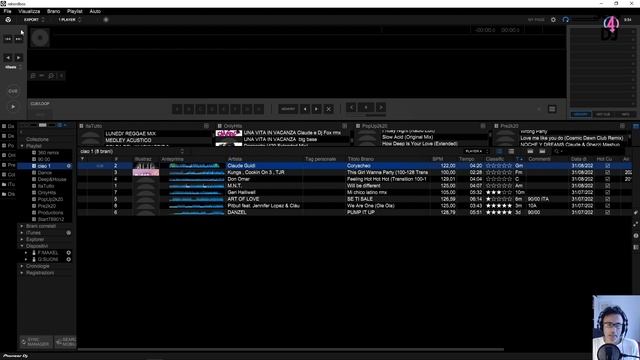
Task: Expand the Cronologia tree node
Action: point(22,266)
